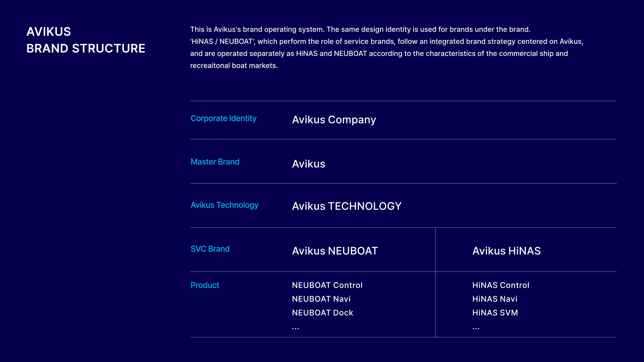
Task: Click NEUBOAT Navi product
Action: click(321, 299)
